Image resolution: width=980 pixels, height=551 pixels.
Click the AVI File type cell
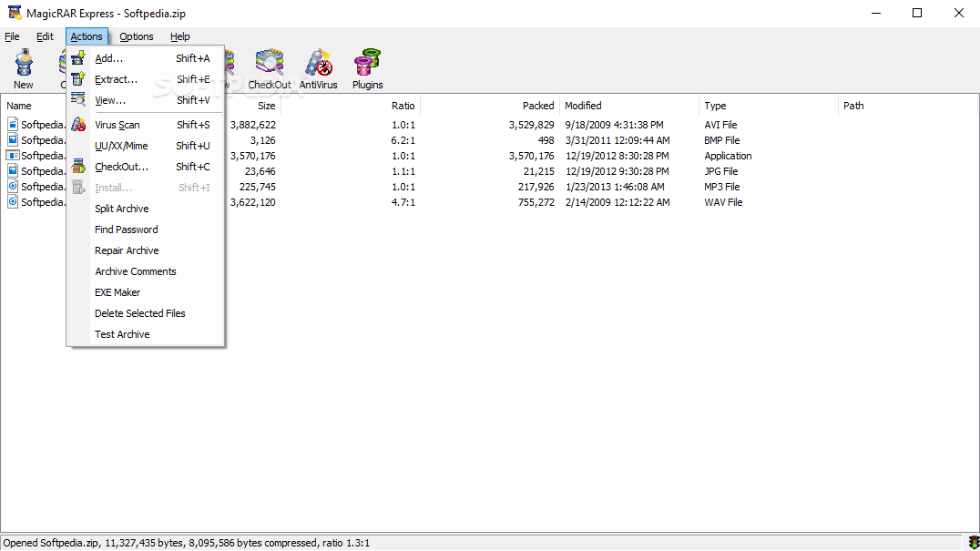(720, 125)
